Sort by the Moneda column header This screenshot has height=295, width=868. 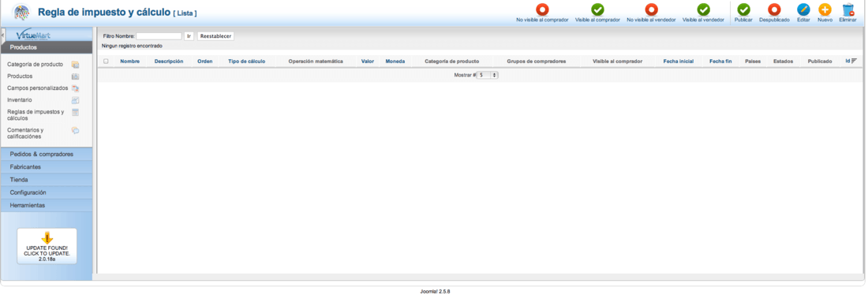(395, 62)
